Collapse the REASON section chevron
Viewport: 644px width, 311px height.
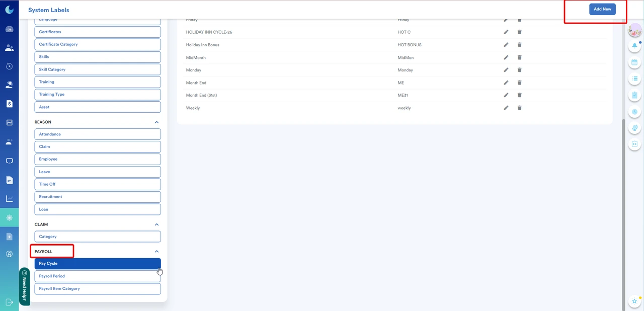click(x=156, y=122)
